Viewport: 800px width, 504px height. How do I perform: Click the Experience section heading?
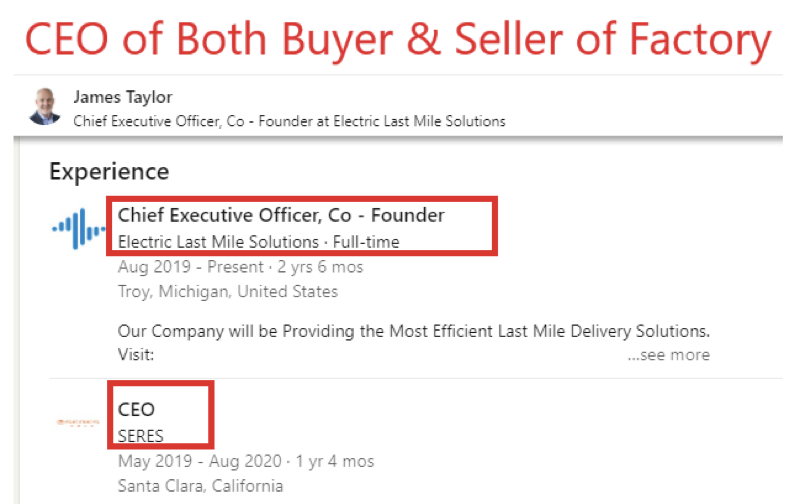click(109, 171)
